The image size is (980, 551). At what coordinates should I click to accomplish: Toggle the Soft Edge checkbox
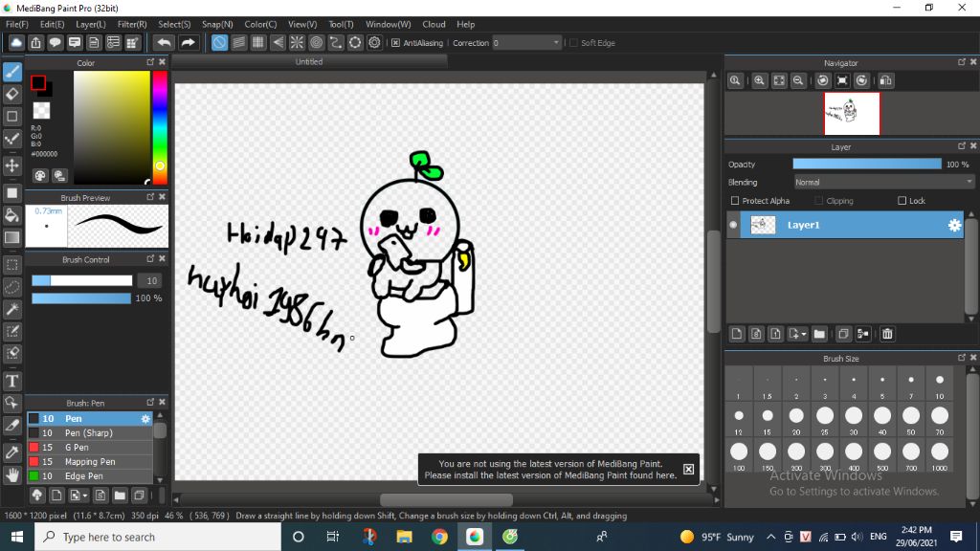[x=574, y=43]
